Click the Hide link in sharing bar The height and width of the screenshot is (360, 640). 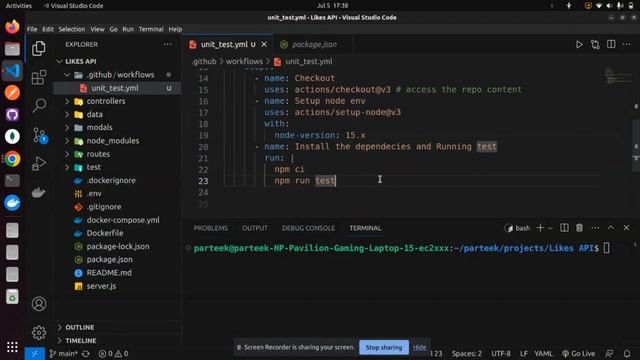click(419, 347)
